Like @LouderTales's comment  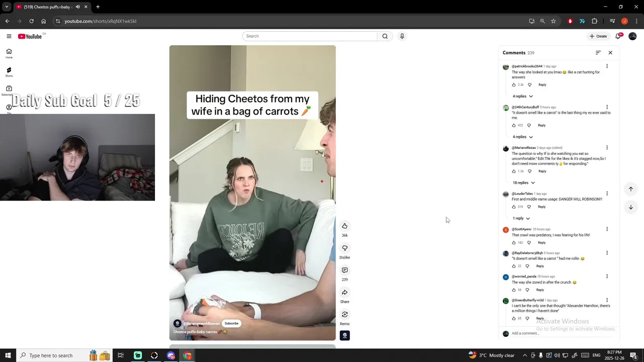(514, 207)
